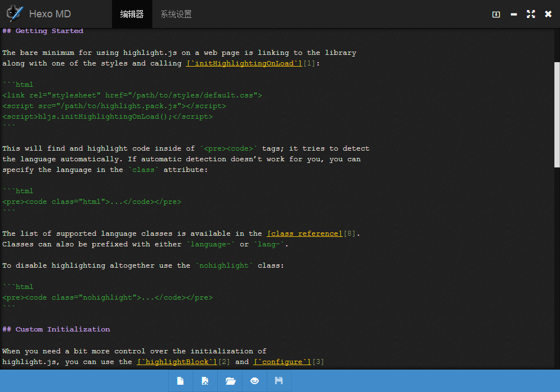Create a new document from the bottom toolbar

(x=180, y=381)
